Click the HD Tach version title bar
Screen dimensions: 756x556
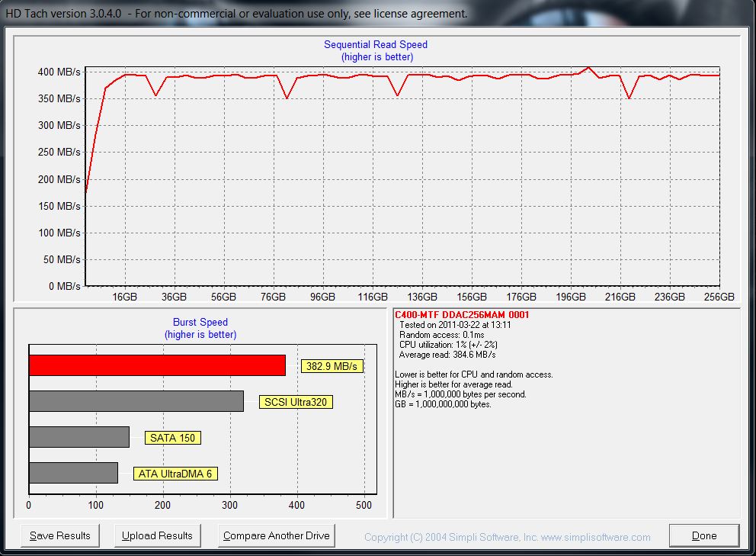236,14
